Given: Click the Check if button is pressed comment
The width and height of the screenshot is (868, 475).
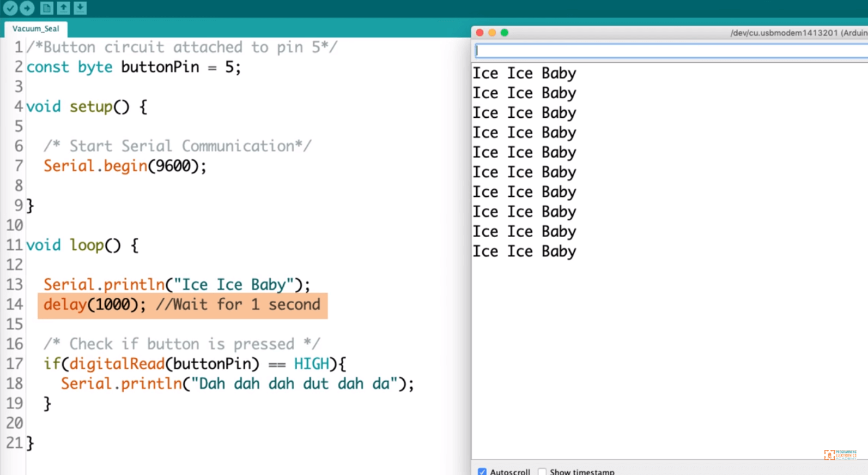Looking at the screenshot, I should pyautogui.click(x=182, y=344).
